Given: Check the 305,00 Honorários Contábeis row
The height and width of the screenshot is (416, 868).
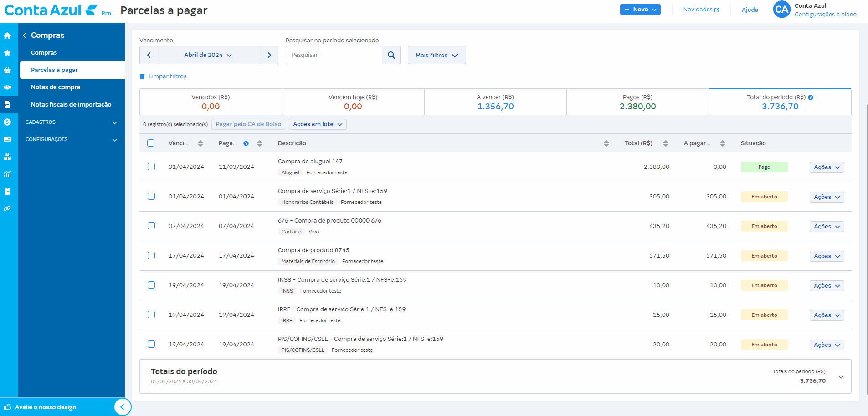Looking at the screenshot, I should point(151,196).
